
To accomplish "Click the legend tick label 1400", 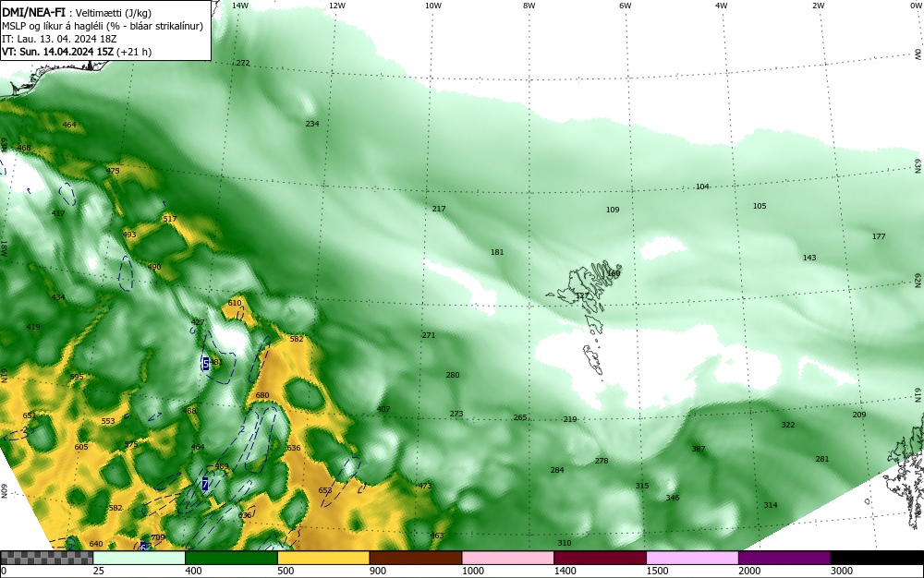I will pos(565,571).
